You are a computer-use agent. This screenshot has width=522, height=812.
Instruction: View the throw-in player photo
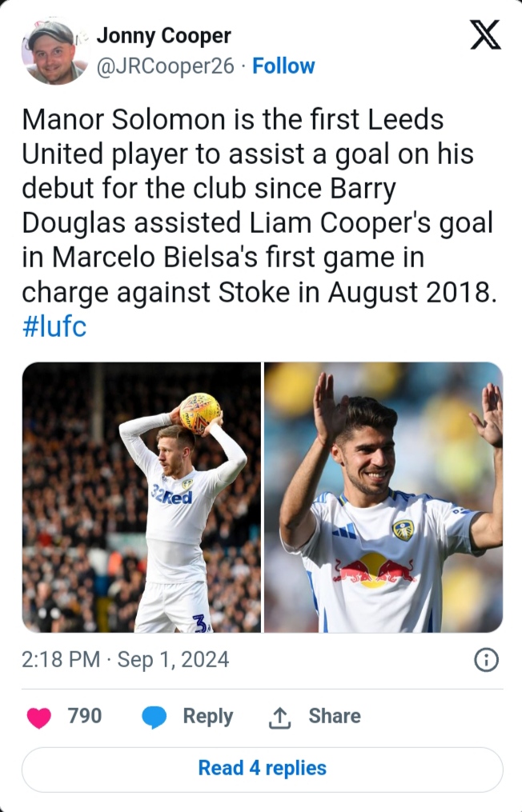click(142, 497)
